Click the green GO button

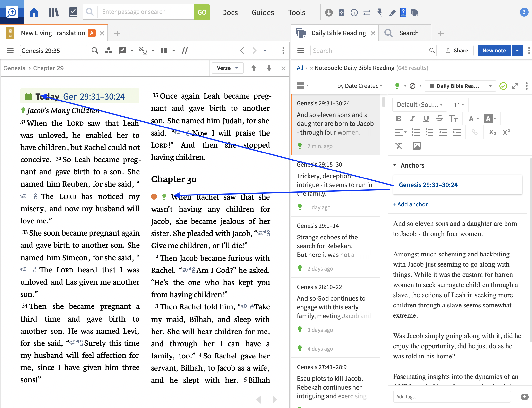point(202,12)
